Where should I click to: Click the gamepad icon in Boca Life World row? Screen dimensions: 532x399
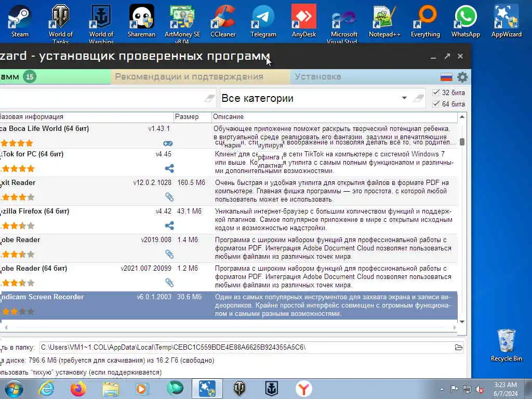[x=168, y=143]
